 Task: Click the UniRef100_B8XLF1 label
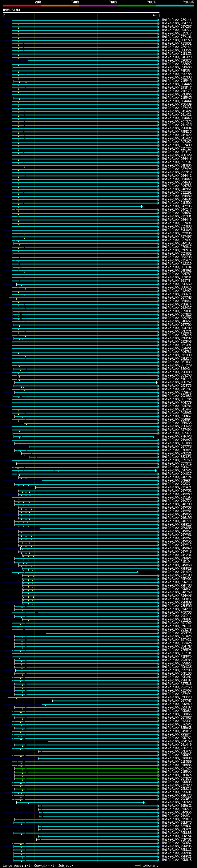(x=176, y=457)
